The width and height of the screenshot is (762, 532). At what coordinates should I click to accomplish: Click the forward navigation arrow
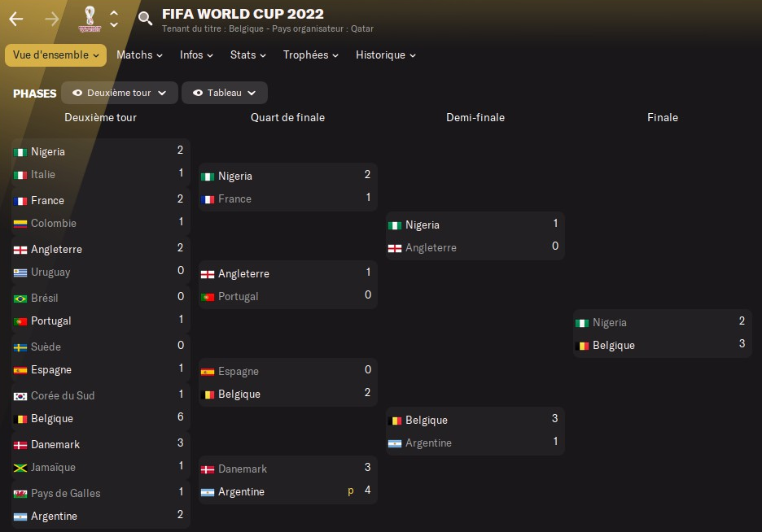52,19
